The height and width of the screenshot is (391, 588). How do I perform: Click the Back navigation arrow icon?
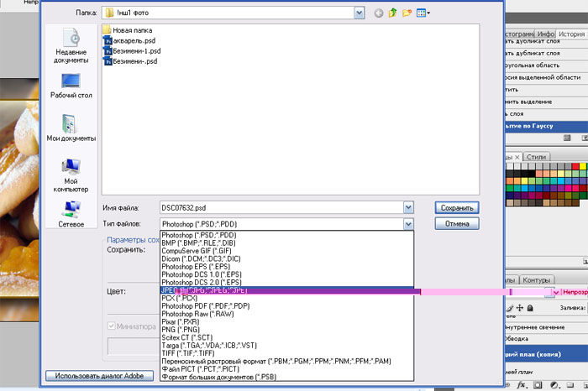click(379, 13)
